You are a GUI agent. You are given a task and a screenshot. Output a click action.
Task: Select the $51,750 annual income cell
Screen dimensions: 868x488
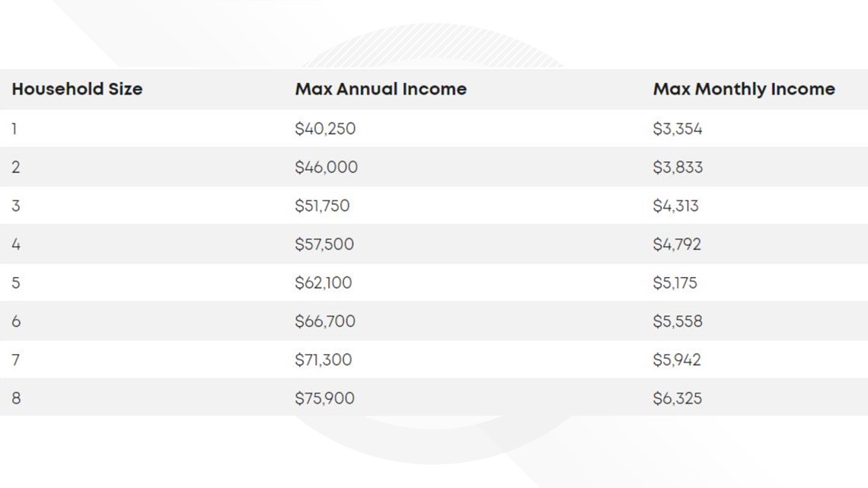tap(322, 206)
